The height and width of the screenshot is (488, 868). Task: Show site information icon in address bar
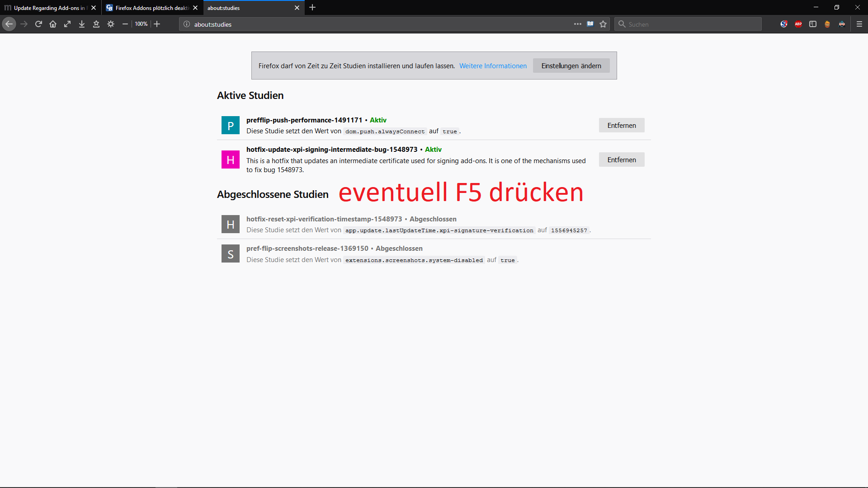tap(187, 24)
